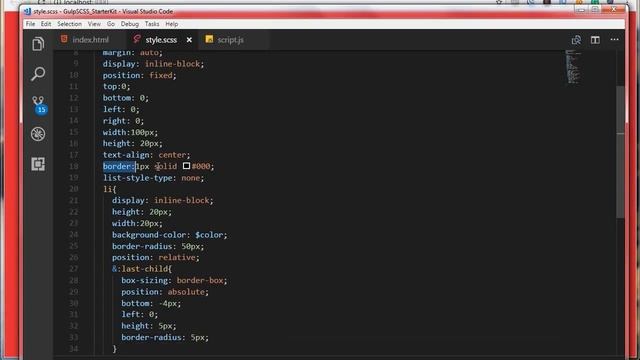This screenshot has width=640, height=360.
Task: Click 'right: 0;' line
Action: click(123, 121)
